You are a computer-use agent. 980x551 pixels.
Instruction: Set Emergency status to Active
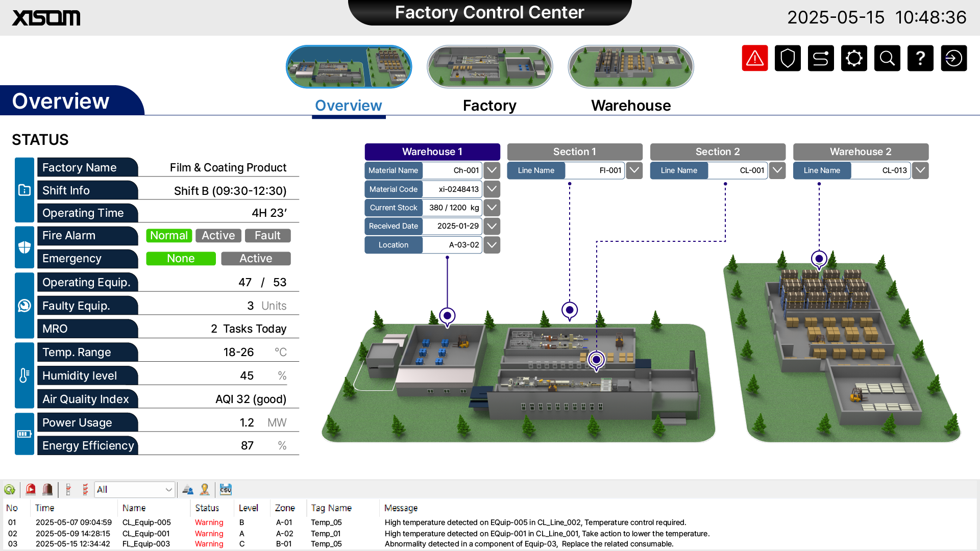click(256, 258)
